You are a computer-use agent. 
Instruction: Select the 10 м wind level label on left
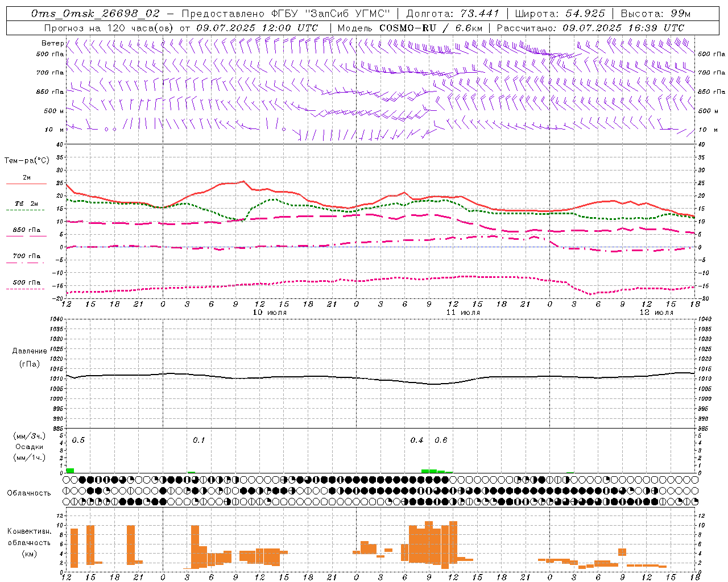(x=55, y=130)
